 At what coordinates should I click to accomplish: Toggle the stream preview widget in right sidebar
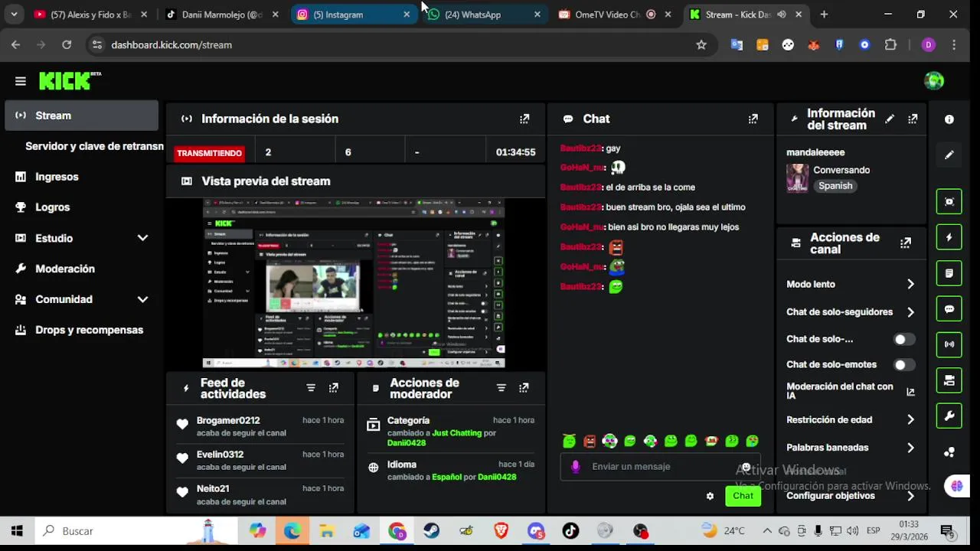(x=949, y=201)
